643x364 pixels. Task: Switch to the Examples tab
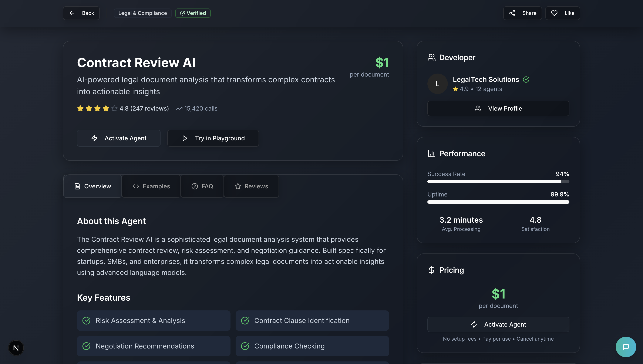pyautogui.click(x=151, y=186)
